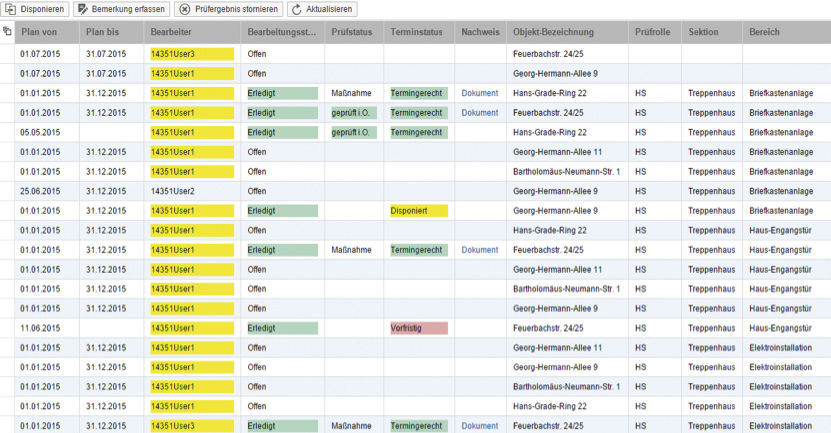Open the Dokument link in the 14351User3 Erledigt row
Viewport: 831px width, 433px height.
click(479, 426)
